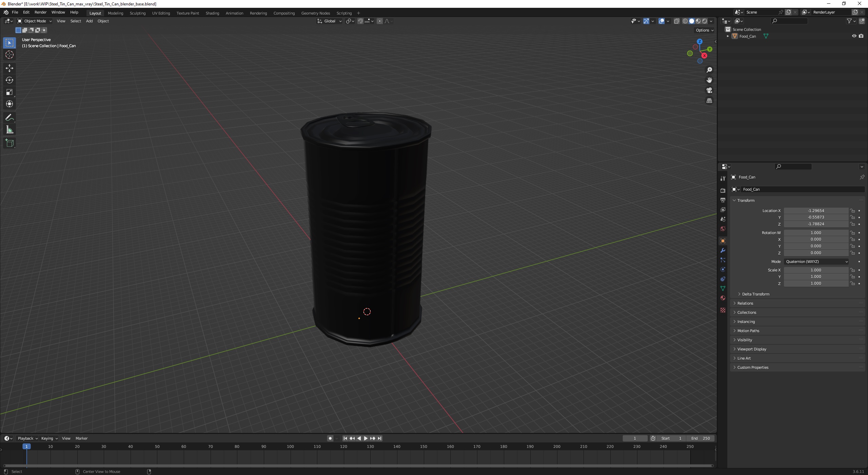The height and width of the screenshot is (475, 868).
Task: Switch to the Modeling workspace tab
Action: click(x=115, y=13)
